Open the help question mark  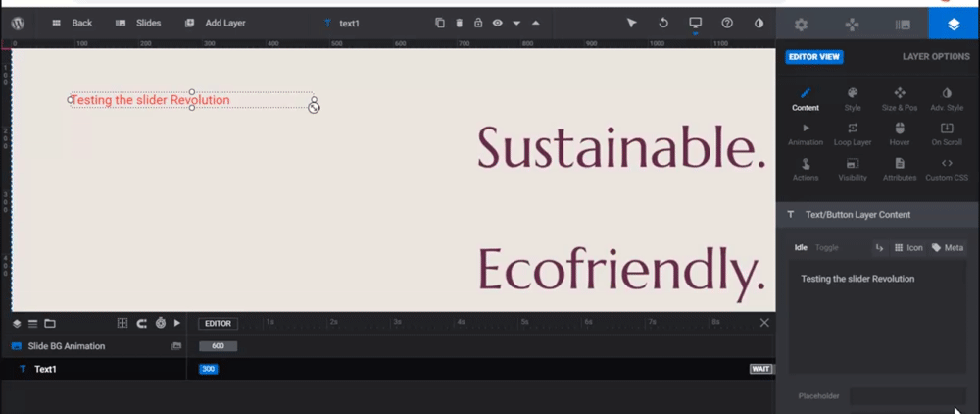pos(727,24)
